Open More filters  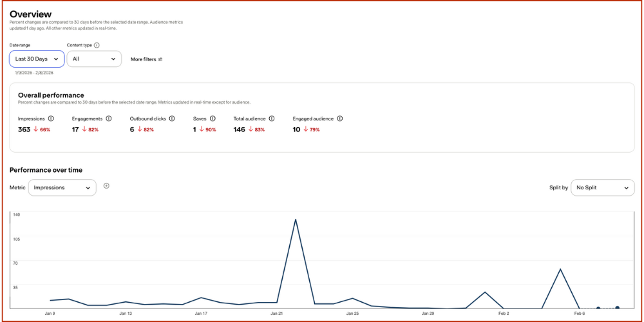(146, 59)
